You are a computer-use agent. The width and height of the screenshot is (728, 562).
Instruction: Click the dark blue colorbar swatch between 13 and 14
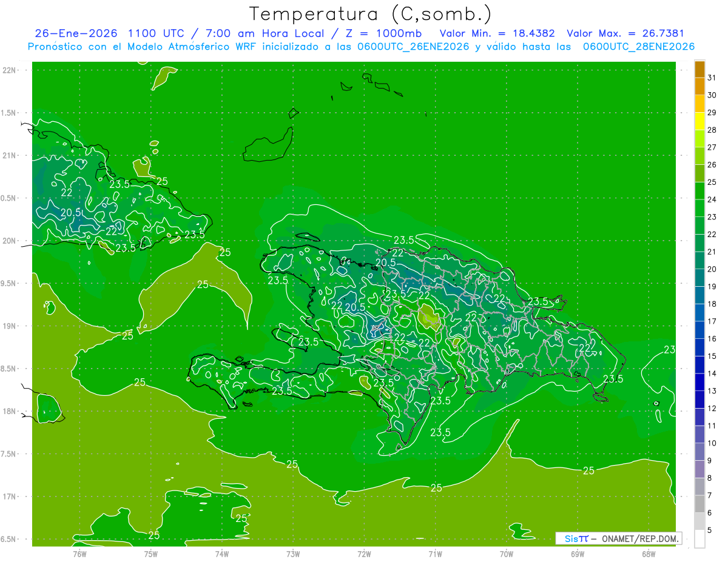tap(699, 383)
